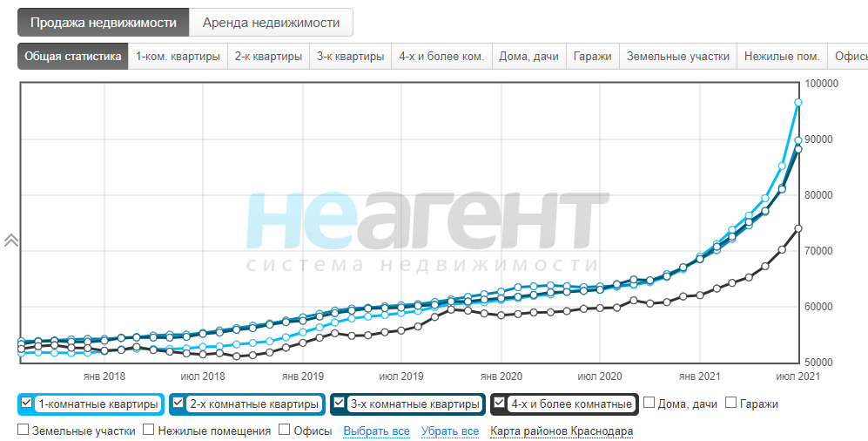Check the Гаражи legend checkbox

click(731, 404)
